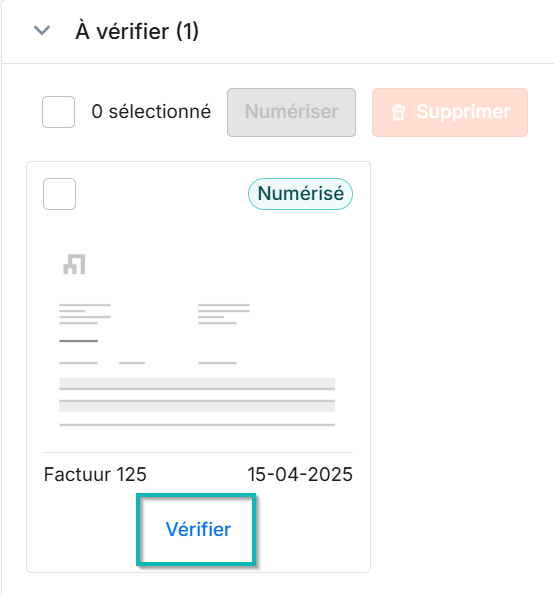Click the 15-04-2025 date text
This screenshot has height=595, width=554.
[x=300, y=474]
